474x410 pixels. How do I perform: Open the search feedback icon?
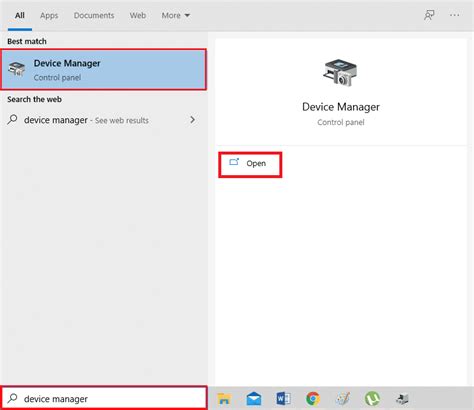pyautogui.click(x=429, y=15)
